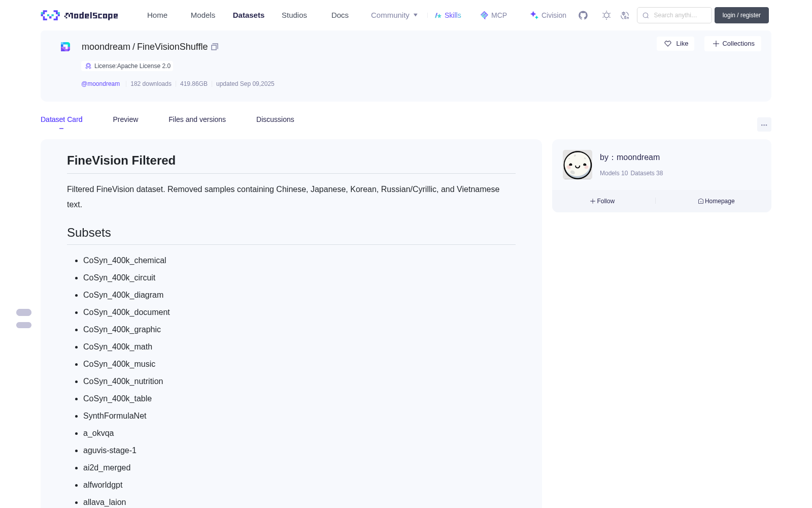Switch to Files and versions tab

tap(197, 119)
